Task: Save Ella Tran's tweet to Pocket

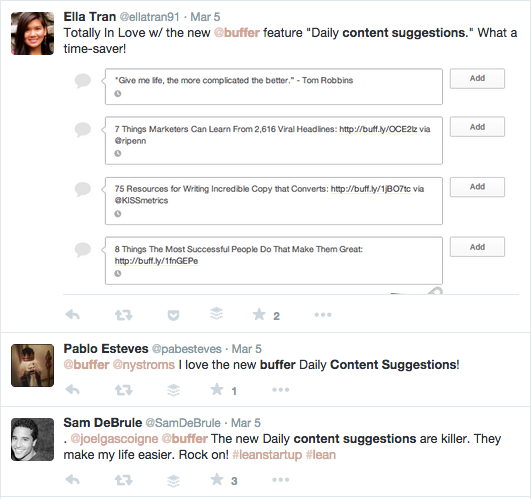Action: click(x=173, y=315)
